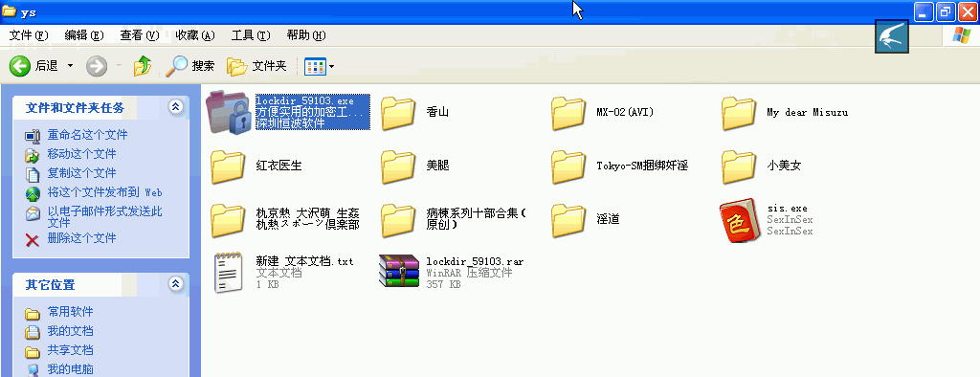Open the 文件 menu

pyautogui.click(x=29, y=35)
